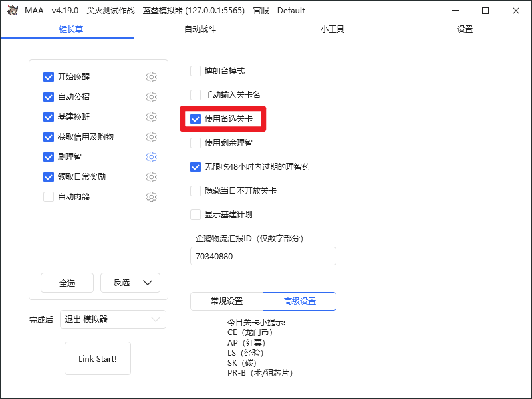Open settings gear for 领取日常奖励
The height and width of the screenshot is (399, 532).
[x=151, y=177]
